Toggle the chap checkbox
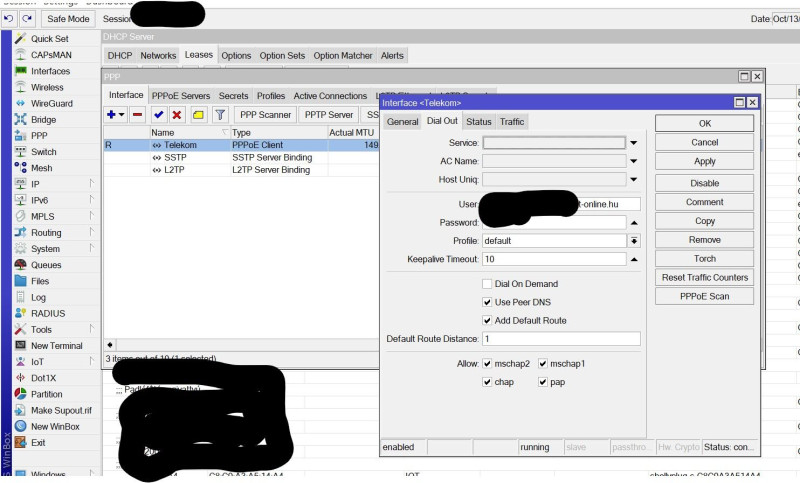Viewport: 800px width, 483px height. tap(487, 382)
